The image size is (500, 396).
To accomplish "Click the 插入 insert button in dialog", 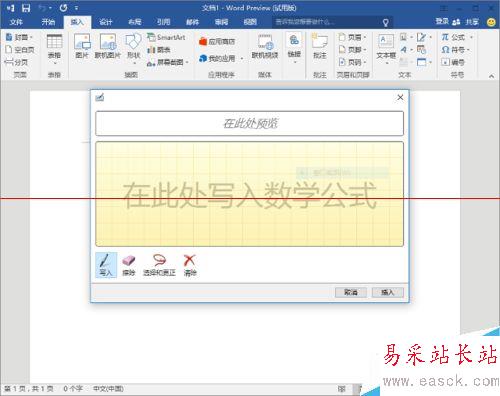I will 388,292.
